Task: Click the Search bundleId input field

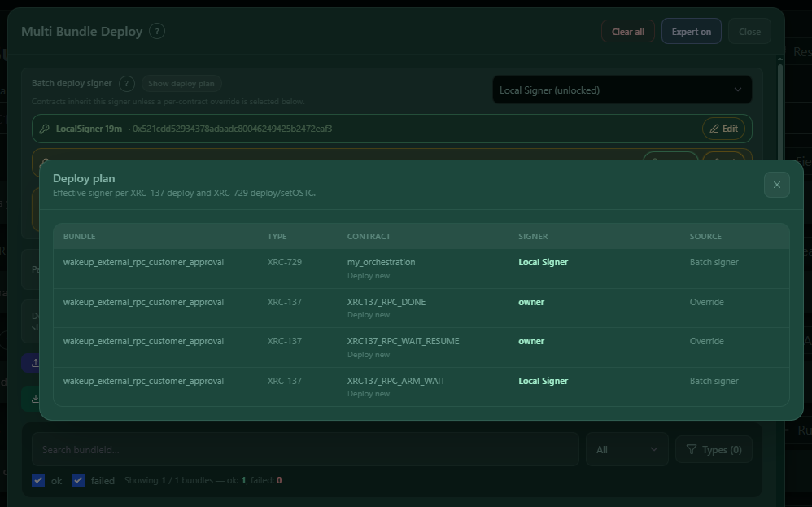Action: pos(305,449)
